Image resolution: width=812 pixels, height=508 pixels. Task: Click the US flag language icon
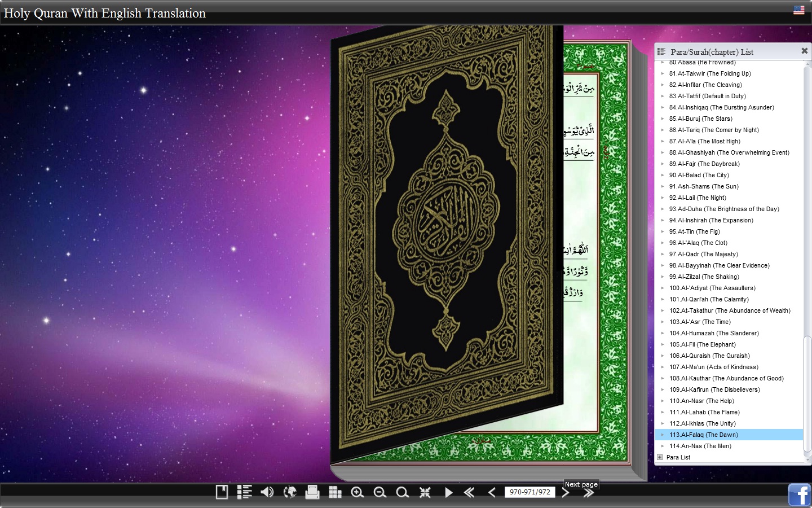click(799, 10)
